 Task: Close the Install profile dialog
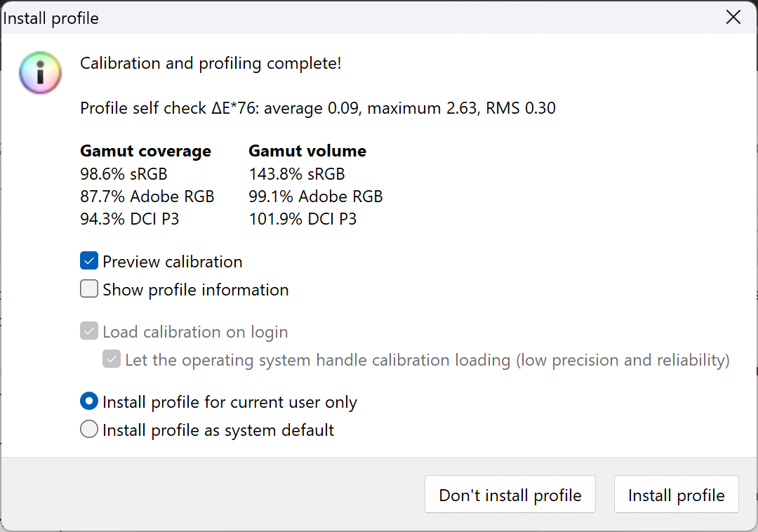click(x=733, y=18)
